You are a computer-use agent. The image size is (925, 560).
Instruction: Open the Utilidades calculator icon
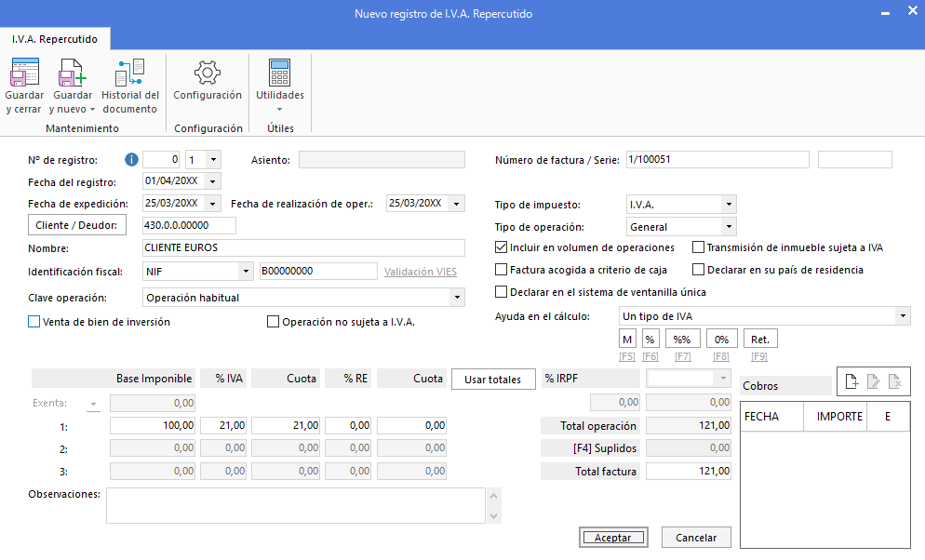click(x=279, y=73)
